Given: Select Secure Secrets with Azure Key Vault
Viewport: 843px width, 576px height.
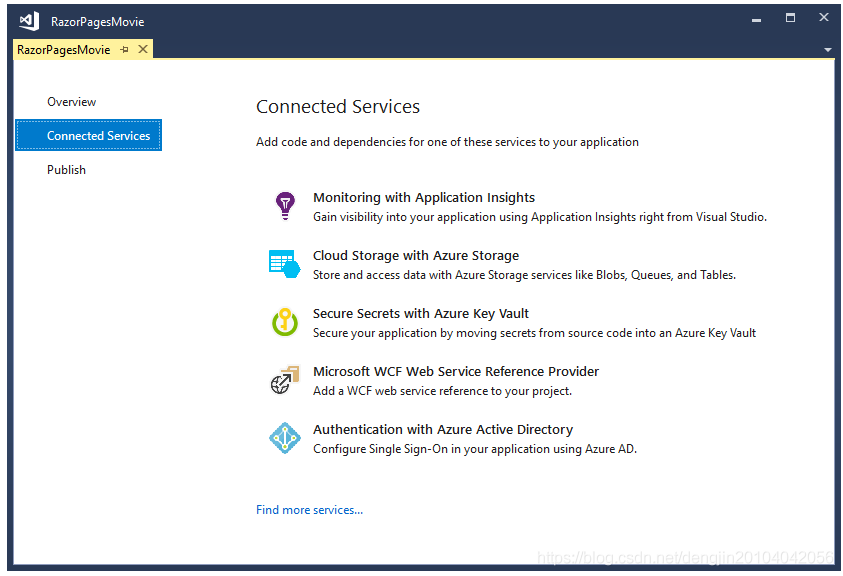Looking at the screenshot, I should pos(421,314).
